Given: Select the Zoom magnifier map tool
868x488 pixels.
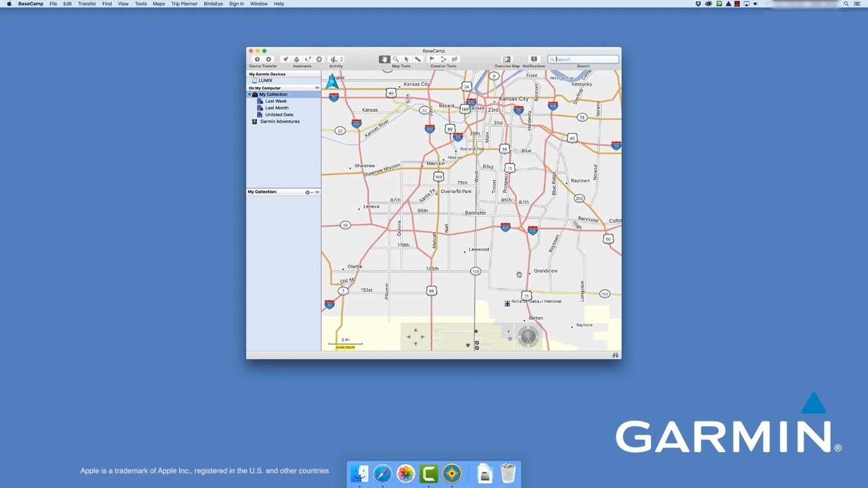Looking at the screenshot, I should click(x=396, y=60).
